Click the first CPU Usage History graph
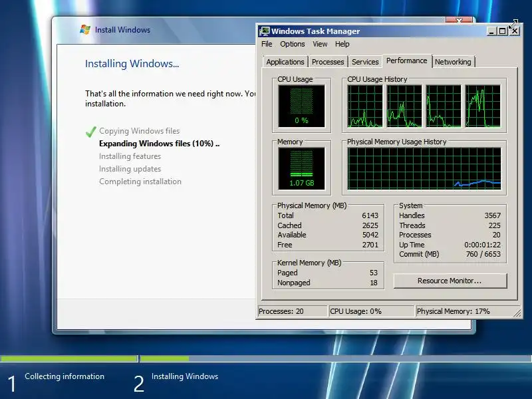Viewport: 532px width, 399px height. (365, 106)
